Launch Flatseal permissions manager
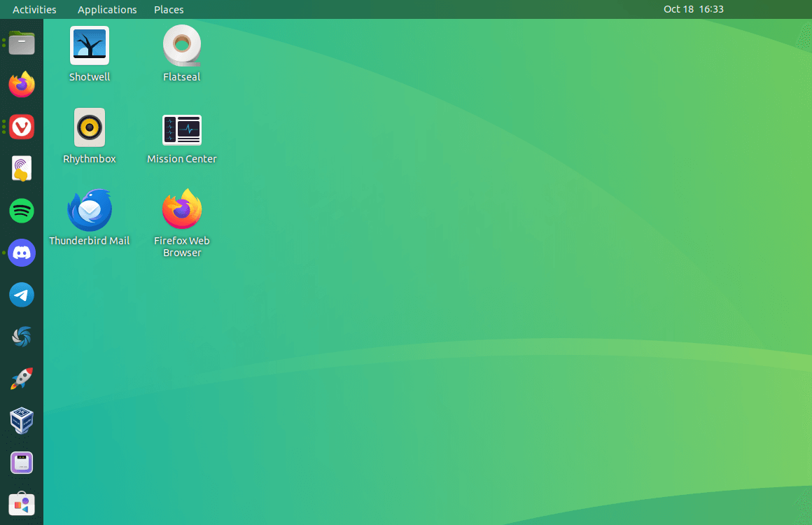Viewport: 812px width, 525px height. coord(181,45)
